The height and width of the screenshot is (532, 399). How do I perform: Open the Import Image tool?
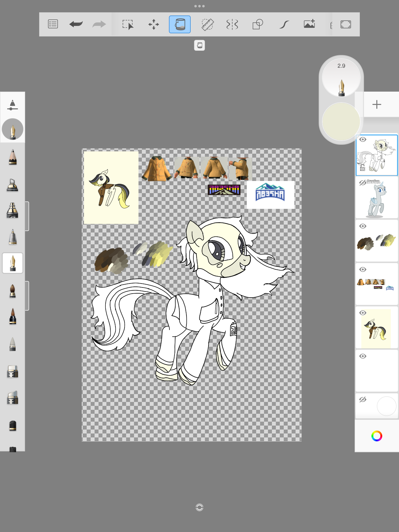[309, 24]
